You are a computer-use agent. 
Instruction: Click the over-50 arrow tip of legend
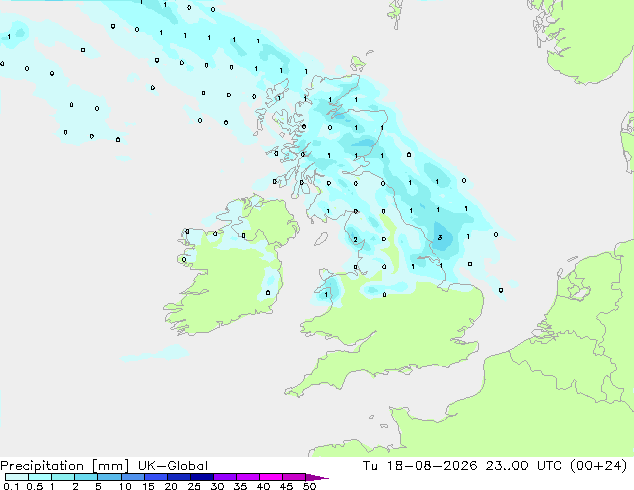pyautogui.click(x=317, y=477)
